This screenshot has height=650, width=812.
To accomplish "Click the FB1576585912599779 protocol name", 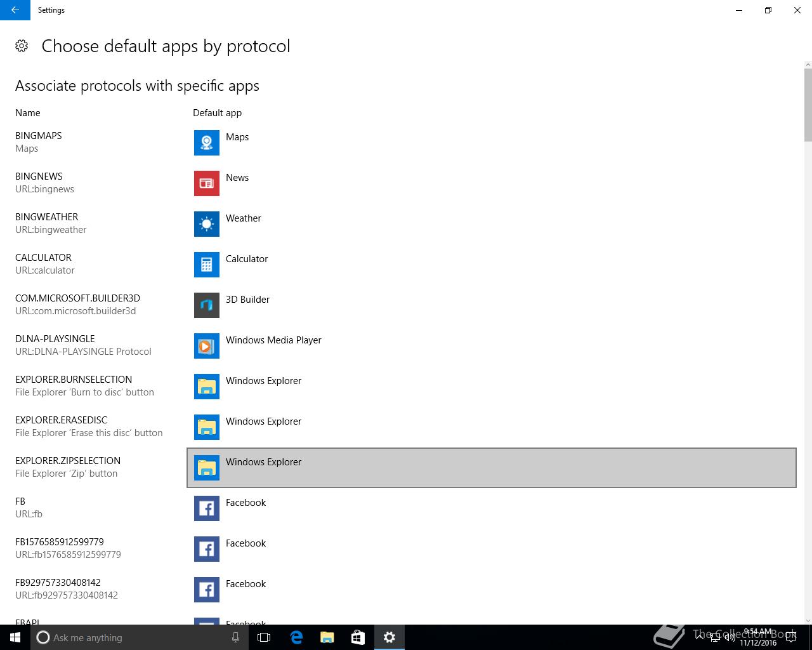I will pyautogui.click(x=60, y=542).
